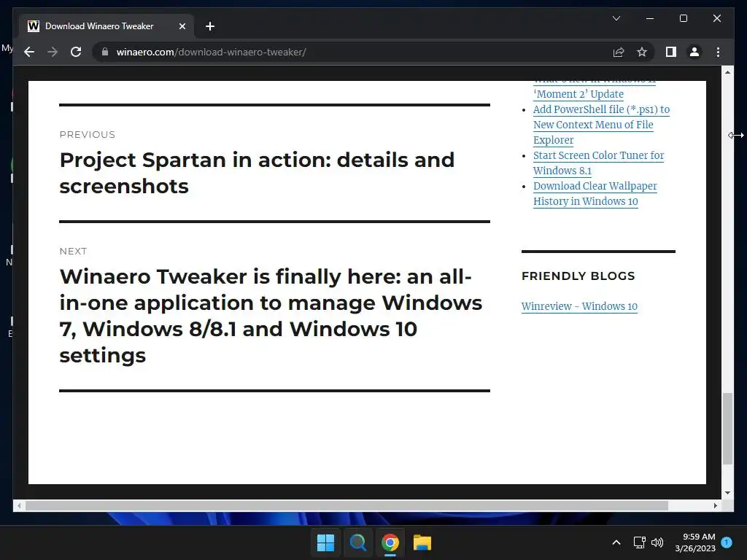Open the tab search chevron
This screenshot has height=560, width=747.
pos(616,18)
